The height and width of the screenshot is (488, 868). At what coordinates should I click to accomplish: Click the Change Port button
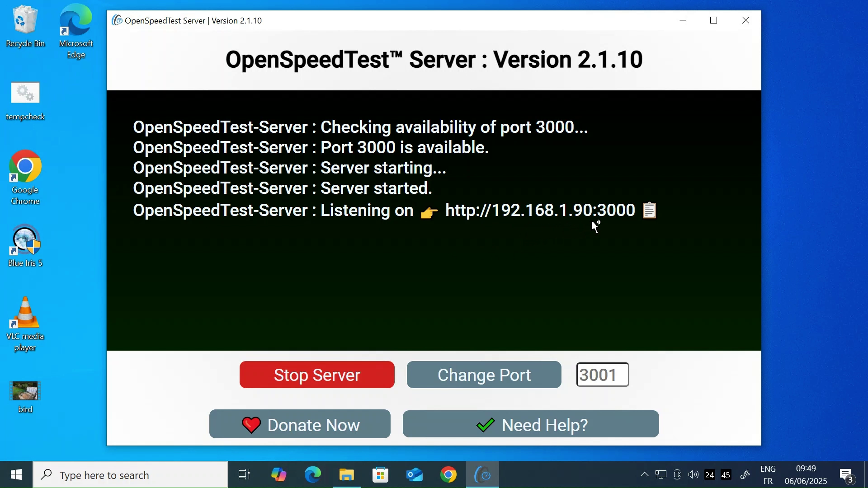484,375
